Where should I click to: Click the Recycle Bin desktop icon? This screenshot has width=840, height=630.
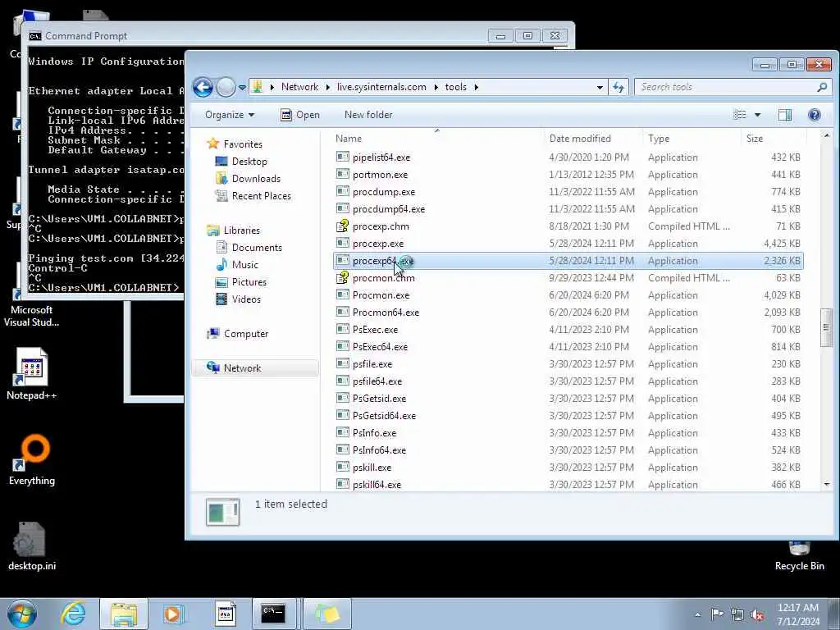coord(799,556)
